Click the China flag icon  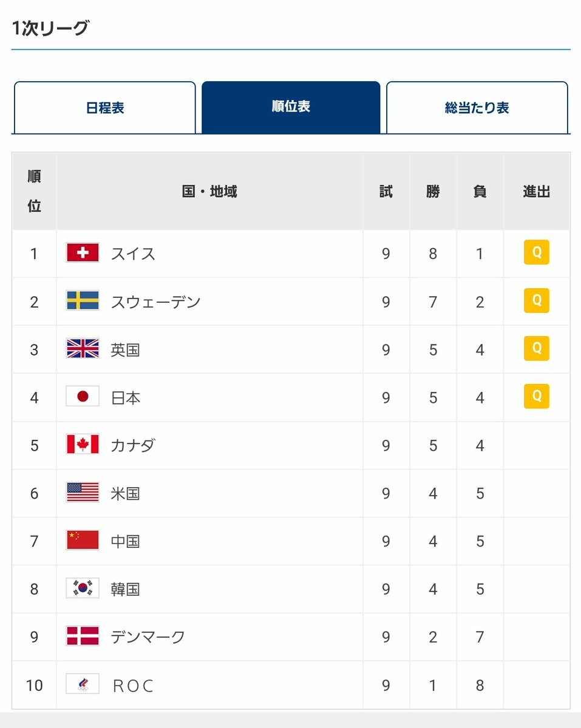[x=83, y=541]
